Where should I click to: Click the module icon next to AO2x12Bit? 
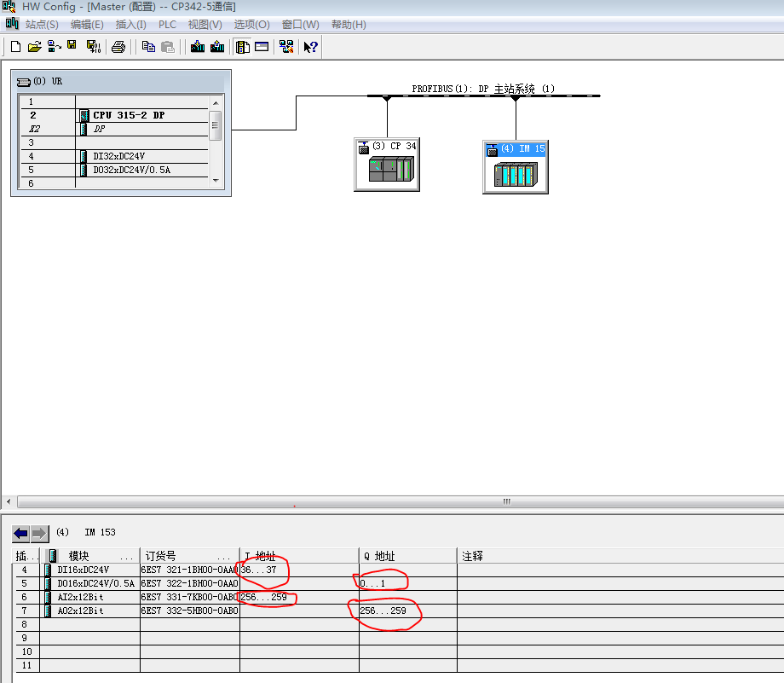point(48,611)
